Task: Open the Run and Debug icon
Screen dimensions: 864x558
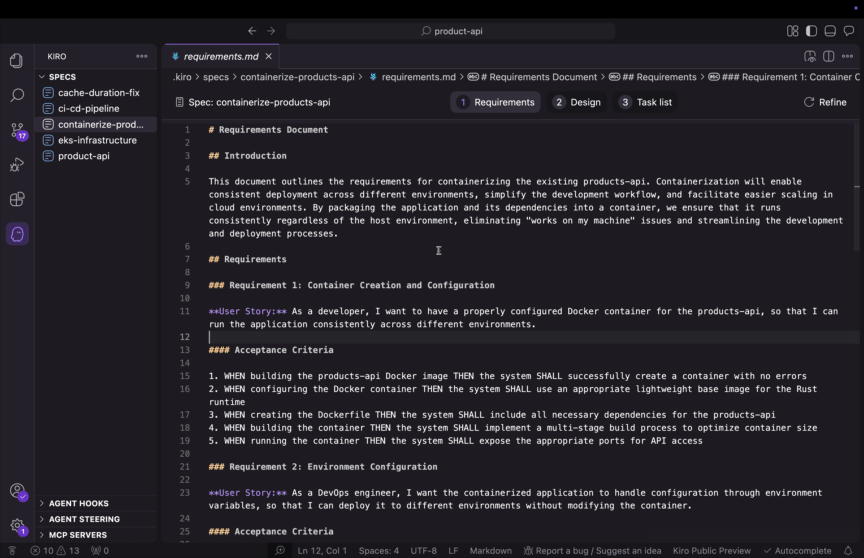Action: [17, 165]
